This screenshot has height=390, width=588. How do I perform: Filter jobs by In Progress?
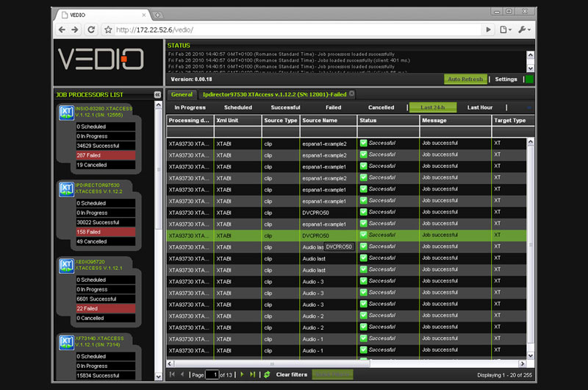[x=190, y=107]
